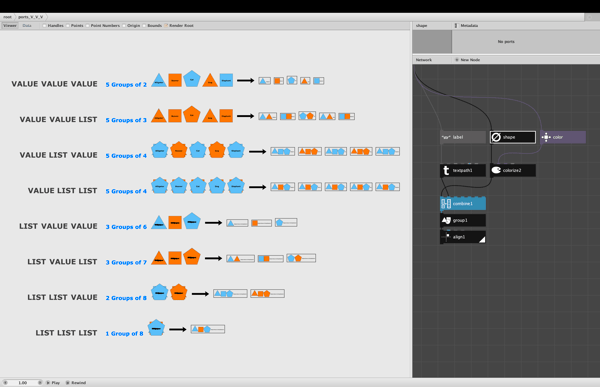Click the '5 Groups of 3' text
The height and width of the screenshot is (387, 600).
126,120
